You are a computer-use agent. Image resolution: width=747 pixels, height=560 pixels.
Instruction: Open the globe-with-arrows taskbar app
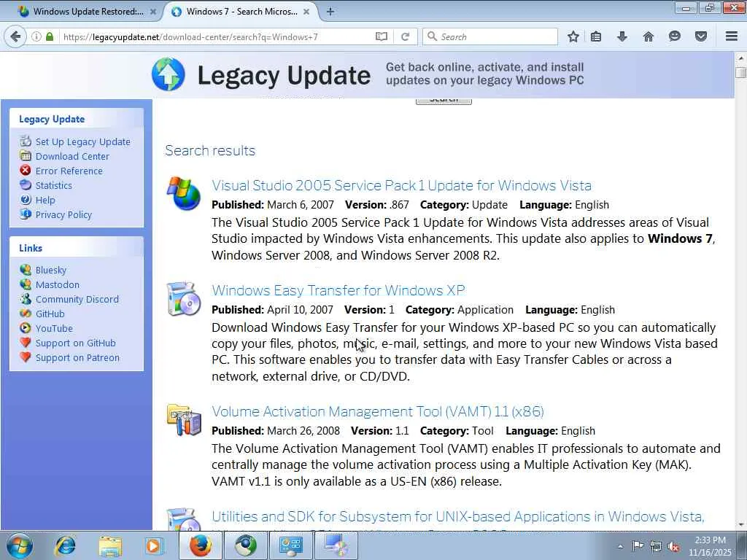pos(245,545)
